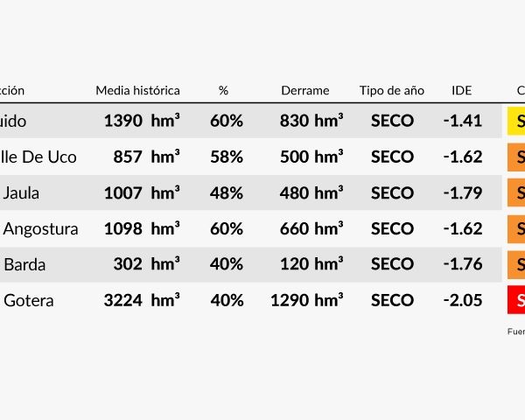Image resolution: width=525 pixels, height=420 pixels.
Task: Click the 857 hm³ historical average cell
Action: click(x=146, y=157)
